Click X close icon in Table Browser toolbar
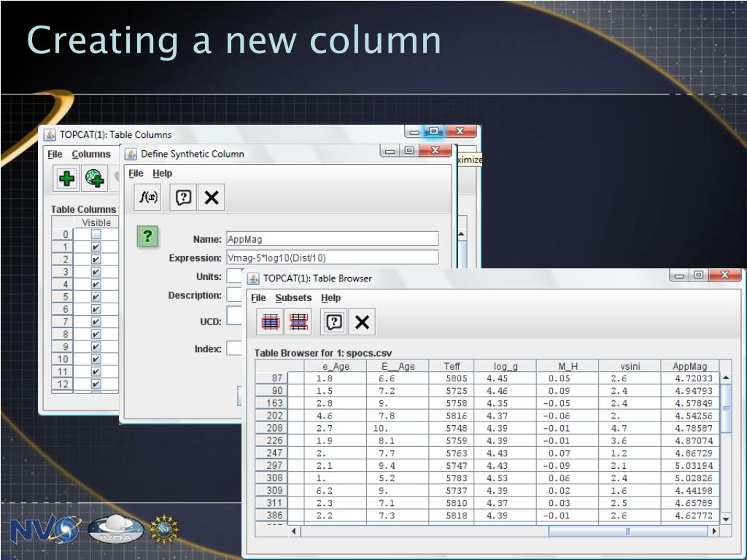Image resolution: width=747 pixels, height=560 pixels. [x=362, y=322]
